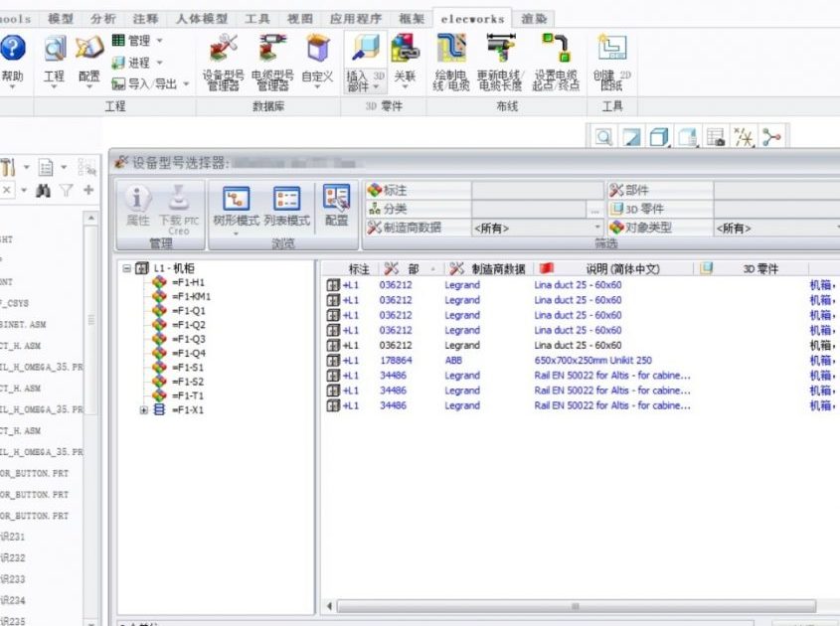Screen dimensions: 840x626
Task: Open the 框架 ribbon tab
Action: click(x=412, y=19)
